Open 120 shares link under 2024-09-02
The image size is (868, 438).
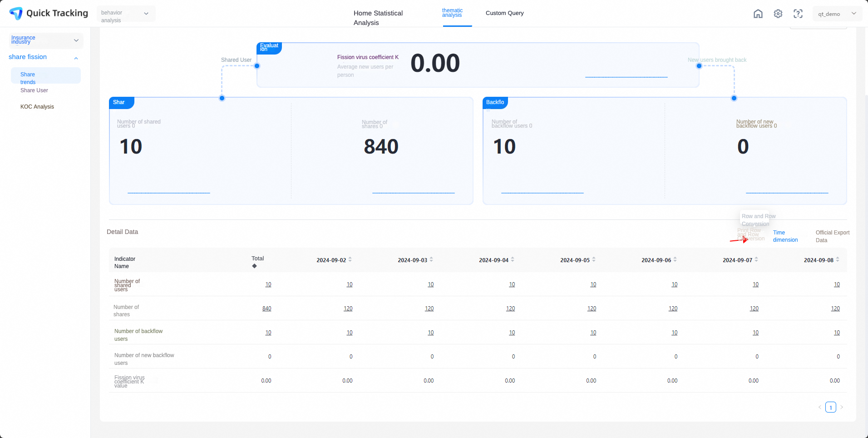coord(348,309)
